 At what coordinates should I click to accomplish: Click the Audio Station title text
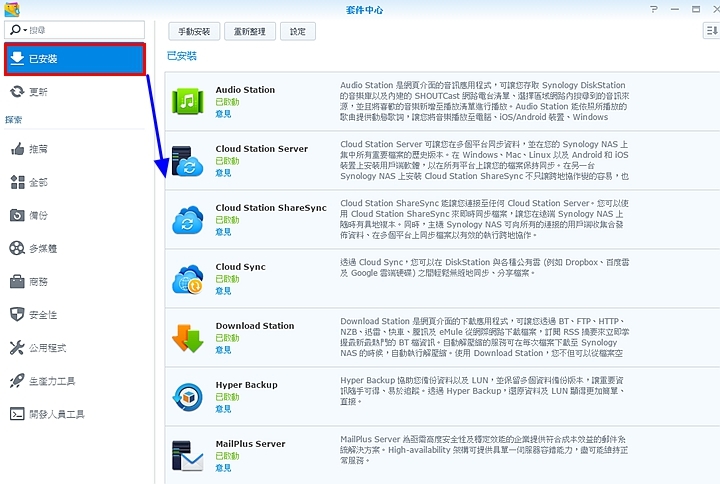(x=245, y=90)
